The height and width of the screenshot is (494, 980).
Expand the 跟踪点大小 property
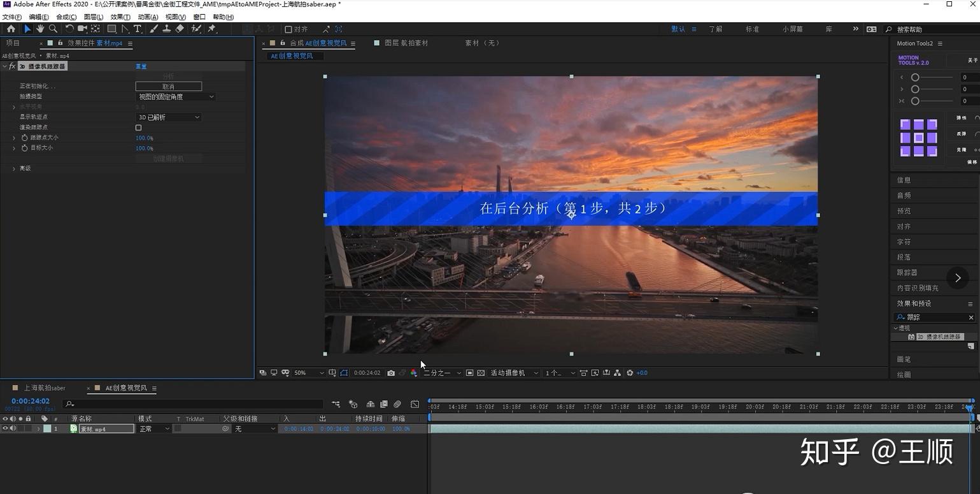pos(14,138)
